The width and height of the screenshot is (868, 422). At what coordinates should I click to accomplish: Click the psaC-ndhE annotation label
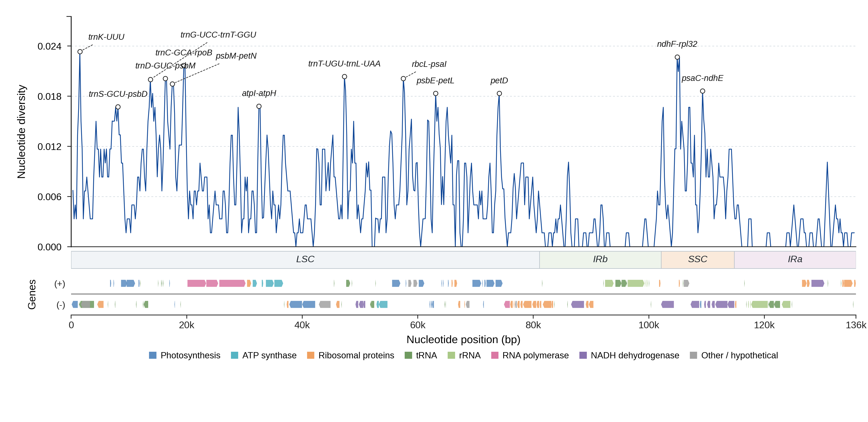[702, 78]
